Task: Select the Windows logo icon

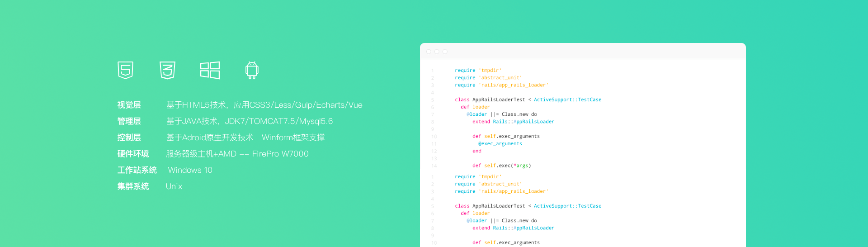Action: click(210, 70)
